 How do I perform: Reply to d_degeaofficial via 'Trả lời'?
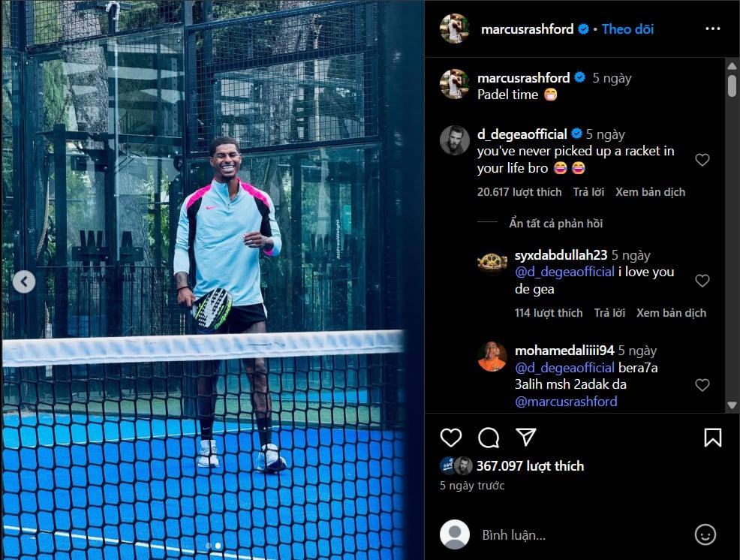[588, 192]
